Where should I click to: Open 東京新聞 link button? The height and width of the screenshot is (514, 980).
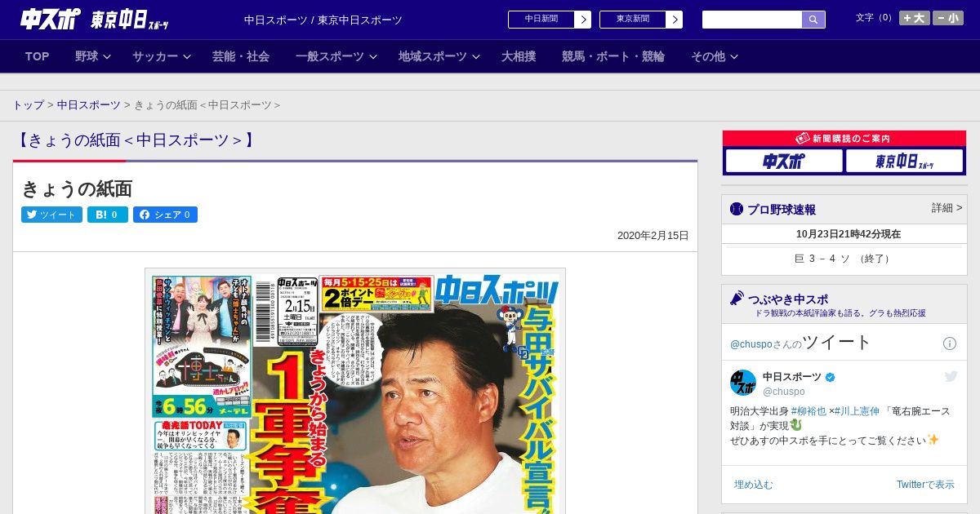632,20
